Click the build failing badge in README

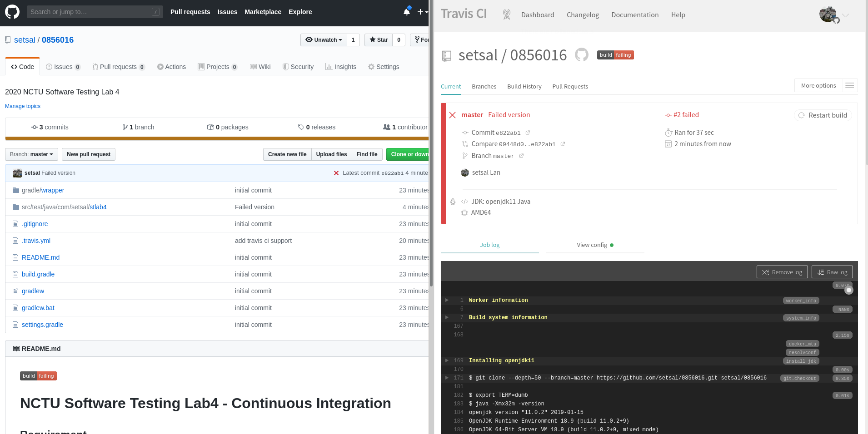38,376
